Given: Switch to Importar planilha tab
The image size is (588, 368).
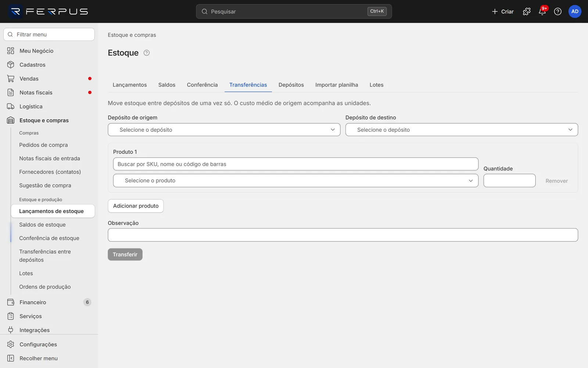Looking at the screenshot, I should click(337, 85).
